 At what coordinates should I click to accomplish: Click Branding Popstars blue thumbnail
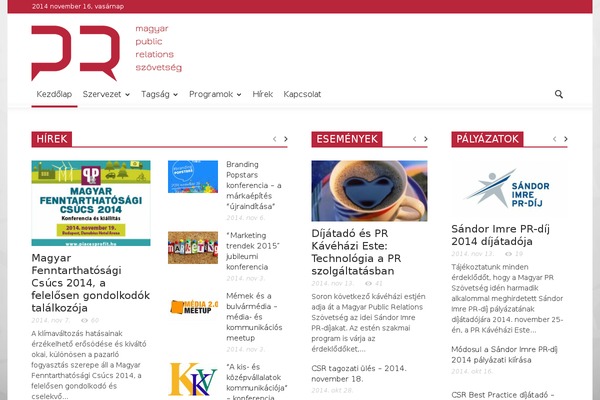[193, 176]
